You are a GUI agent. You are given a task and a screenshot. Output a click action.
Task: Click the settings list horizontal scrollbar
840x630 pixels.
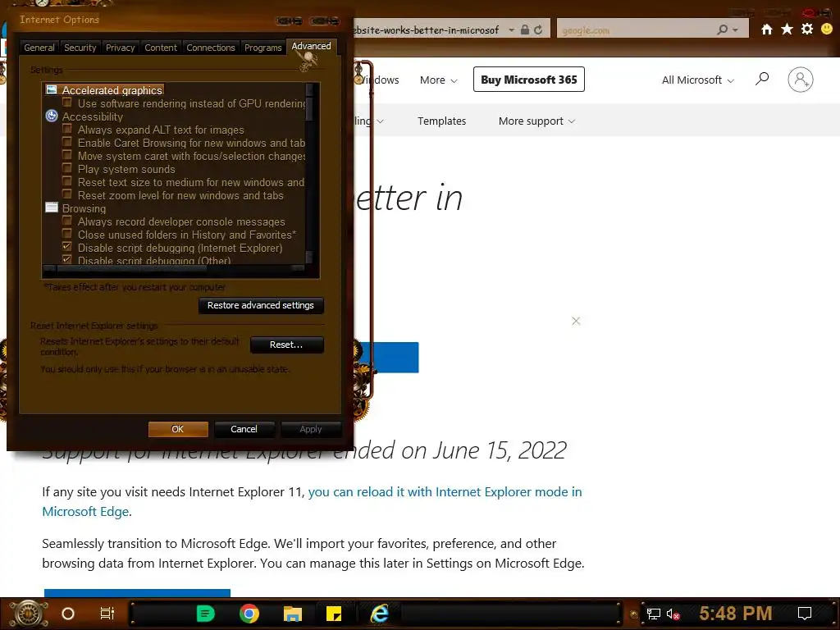pyautogui.click(x=174, y=268)
